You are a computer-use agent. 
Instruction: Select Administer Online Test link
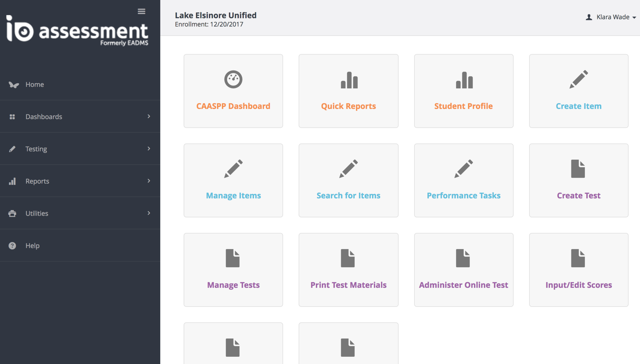point(463,285)
